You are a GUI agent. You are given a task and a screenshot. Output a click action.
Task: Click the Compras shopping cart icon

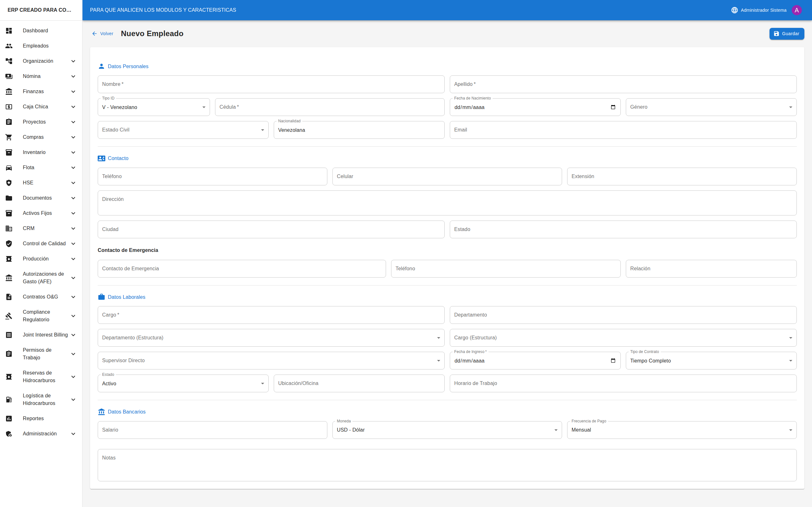(9, 137)
